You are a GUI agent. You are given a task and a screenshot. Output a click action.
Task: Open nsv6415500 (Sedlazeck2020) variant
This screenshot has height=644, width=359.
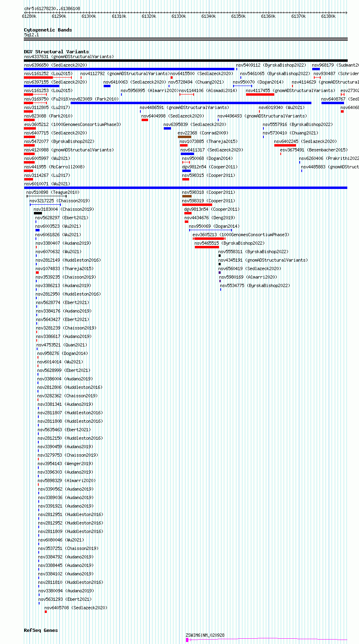pyautogui.click(x=202, y=73)
